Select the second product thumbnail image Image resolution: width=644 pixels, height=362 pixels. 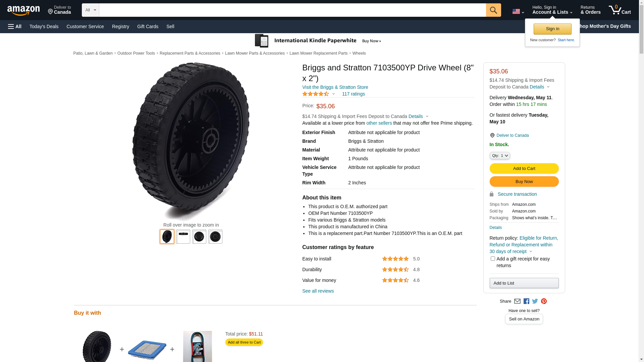[x=183, y=237]
